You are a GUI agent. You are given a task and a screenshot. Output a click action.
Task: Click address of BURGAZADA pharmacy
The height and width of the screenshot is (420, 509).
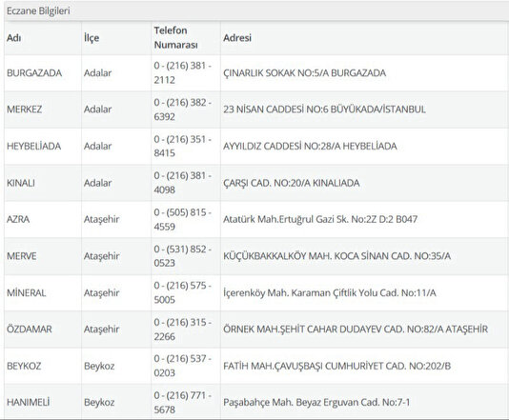coord(304,73)
